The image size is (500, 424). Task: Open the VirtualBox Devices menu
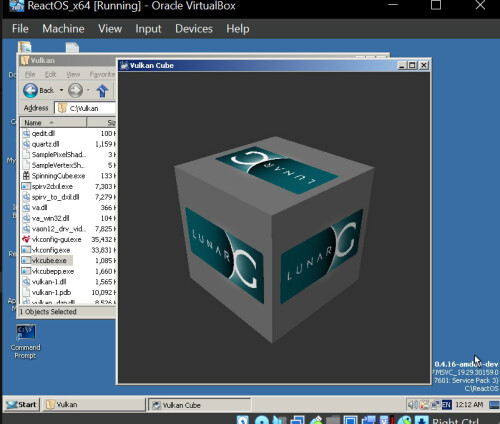click(194, 29)
